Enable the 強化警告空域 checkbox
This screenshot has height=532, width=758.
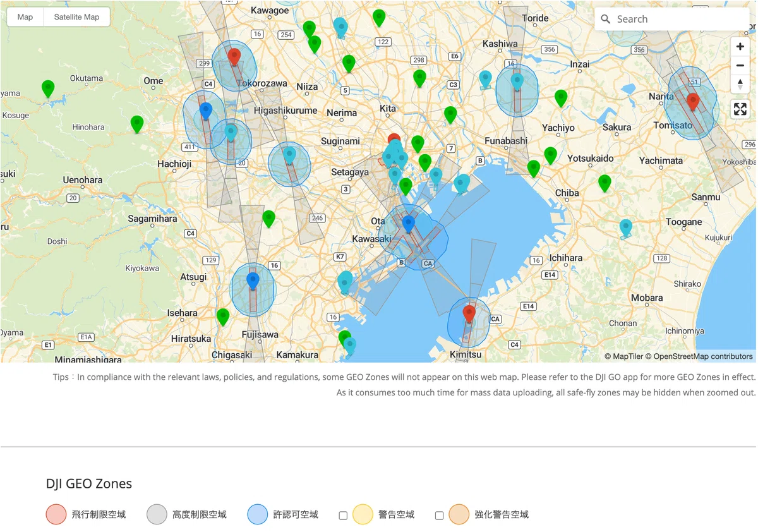coord(439,516)
